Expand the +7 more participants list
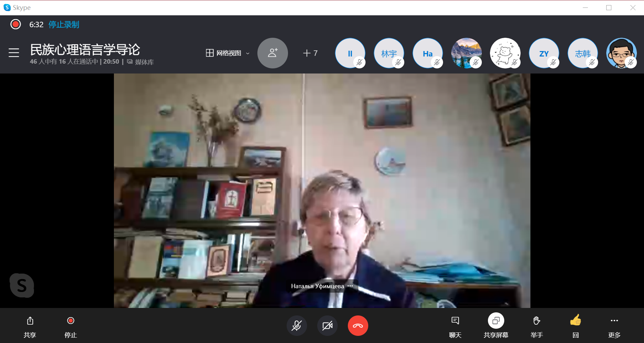The image size is (644, 343). point(310,53)
